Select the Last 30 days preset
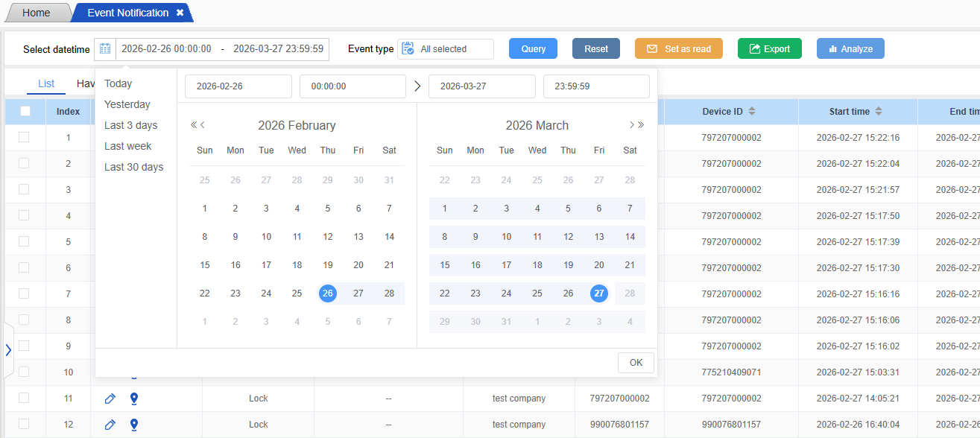 pos(133,167)
